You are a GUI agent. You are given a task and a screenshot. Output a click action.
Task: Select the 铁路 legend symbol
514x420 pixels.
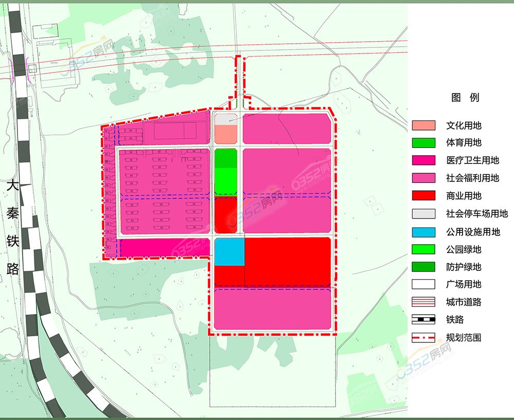pos(423,320)
